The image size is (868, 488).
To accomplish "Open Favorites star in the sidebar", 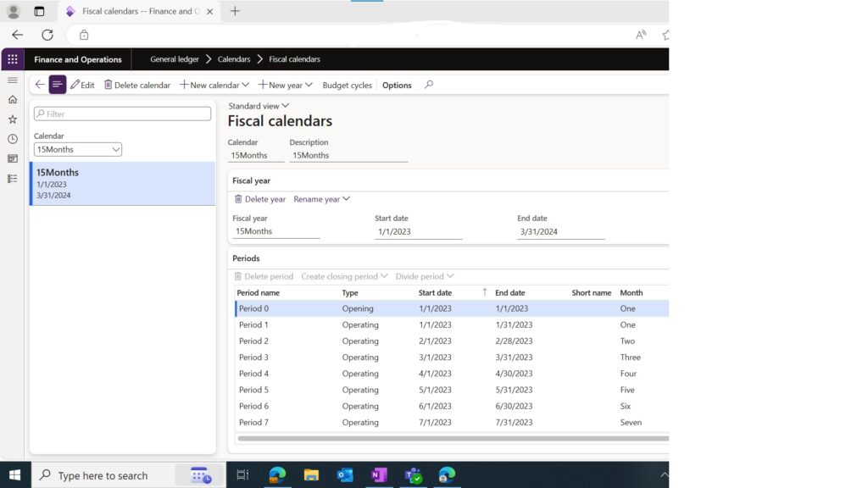I will click(x=12, y=119).
